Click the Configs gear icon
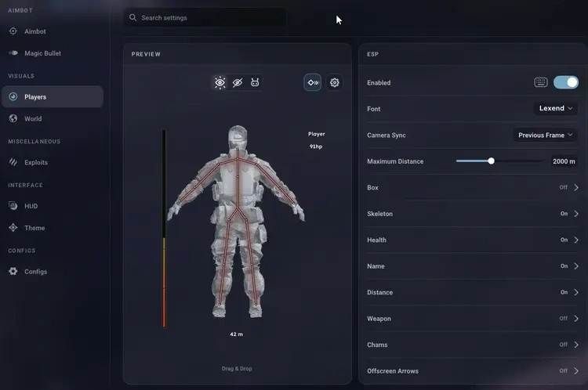The width and height of the screenshot is (588, 390). [x=13, y=271]
